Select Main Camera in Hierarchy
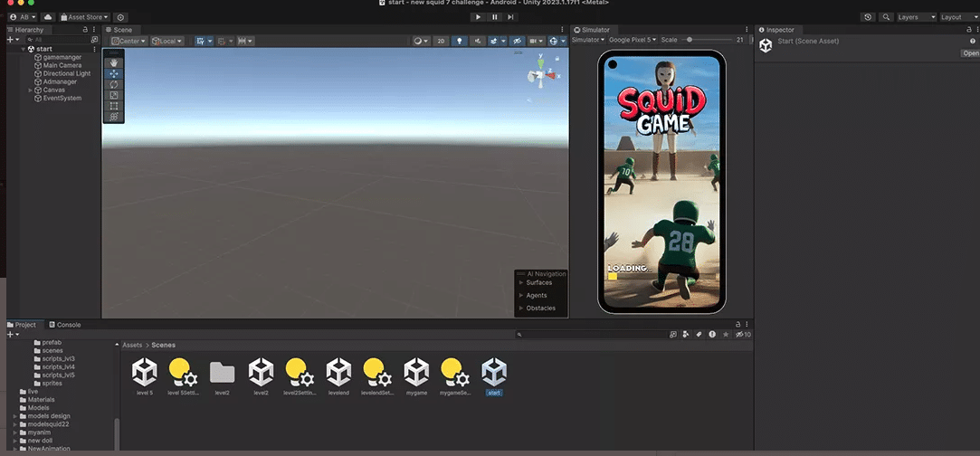The width and height of the screenshot is (980, 456). tap(62, 65)
